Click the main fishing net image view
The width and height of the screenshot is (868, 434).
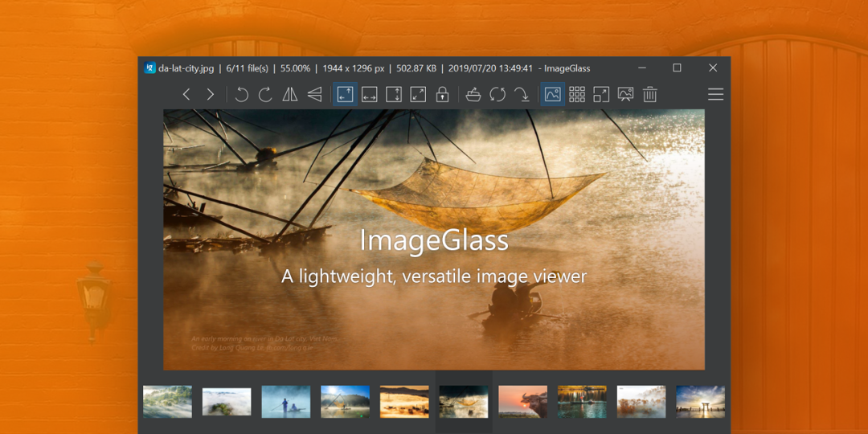[434, 240]
